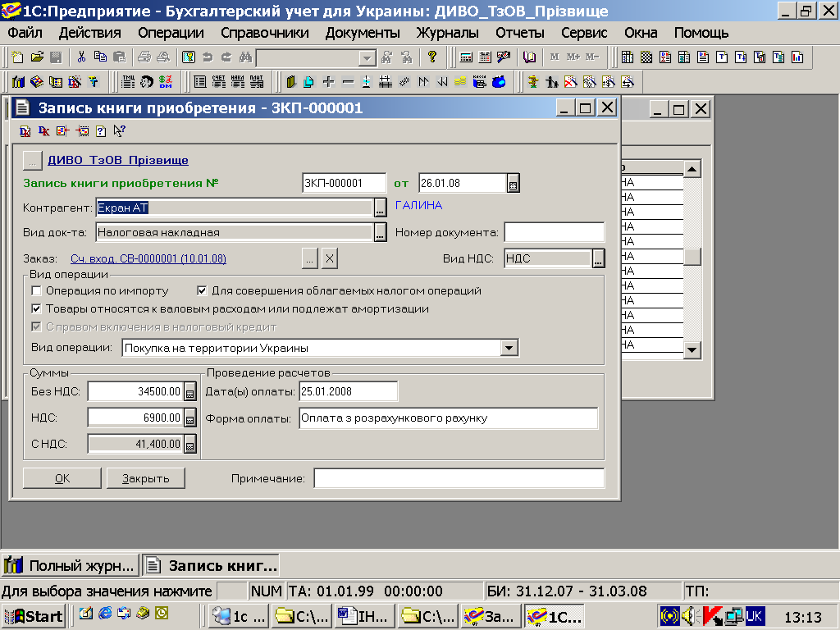Viewport: 840px width, 630px height.
Task: Click the blue piggy bank icon
Action: tap(500, 81)
